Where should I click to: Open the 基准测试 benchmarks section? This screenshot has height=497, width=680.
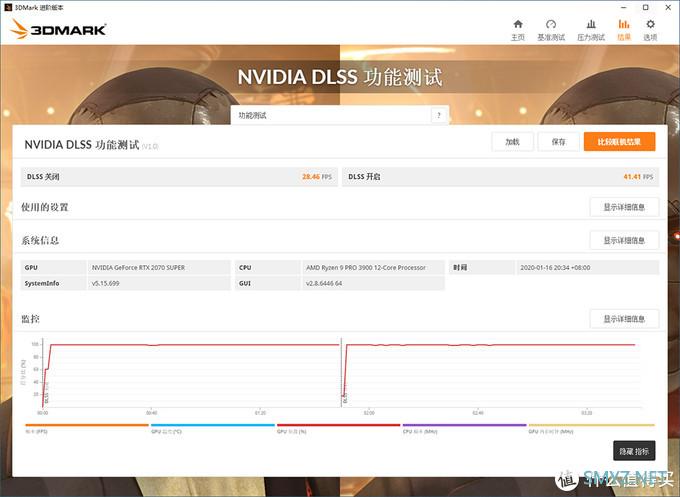coord(551,30)
